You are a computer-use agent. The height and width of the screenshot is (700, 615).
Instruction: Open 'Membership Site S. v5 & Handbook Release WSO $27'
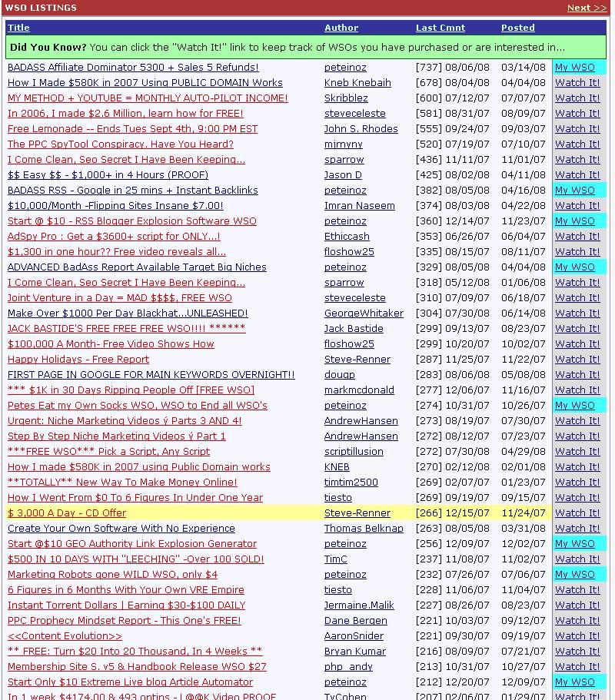137,667
